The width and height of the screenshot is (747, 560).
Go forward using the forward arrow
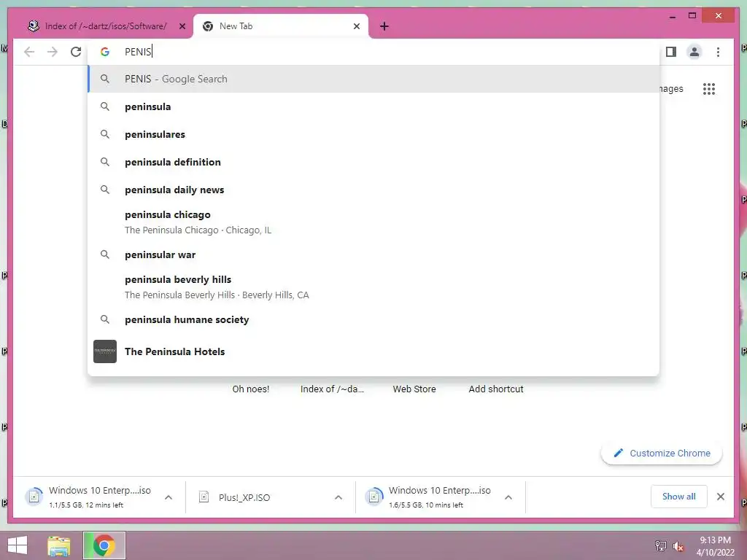pos(53,52)
